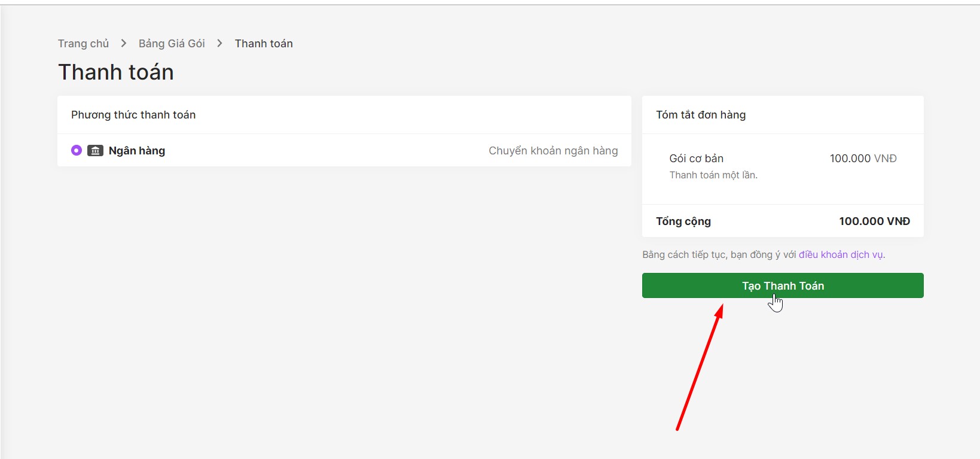The height and width of the screenshot is (459, 980).
Task: Click the large Thanh toán page heading
Action: [x=116, y=72]
